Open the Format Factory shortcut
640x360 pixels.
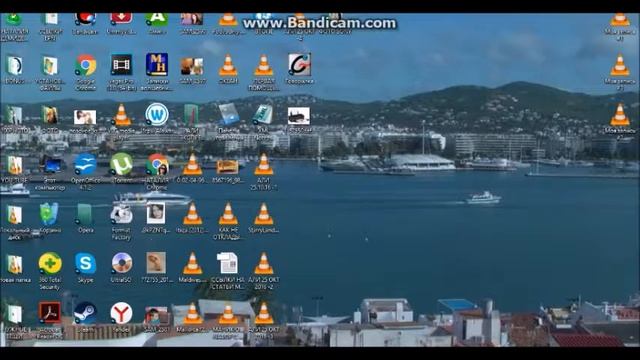[121, 214]
